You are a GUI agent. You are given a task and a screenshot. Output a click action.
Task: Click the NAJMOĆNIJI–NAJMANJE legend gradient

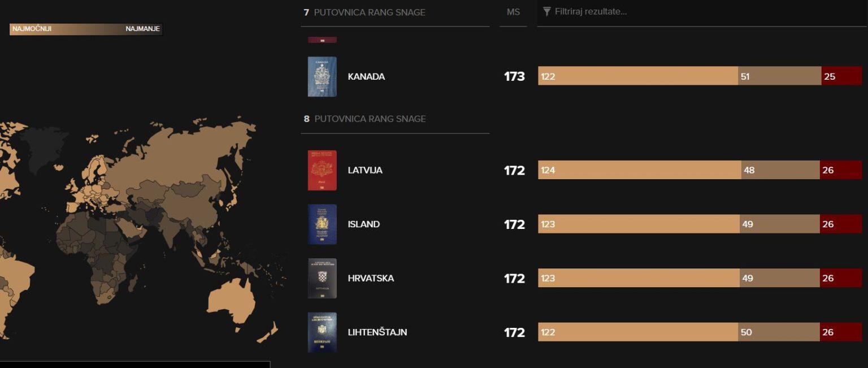click(x=85, y=29)
